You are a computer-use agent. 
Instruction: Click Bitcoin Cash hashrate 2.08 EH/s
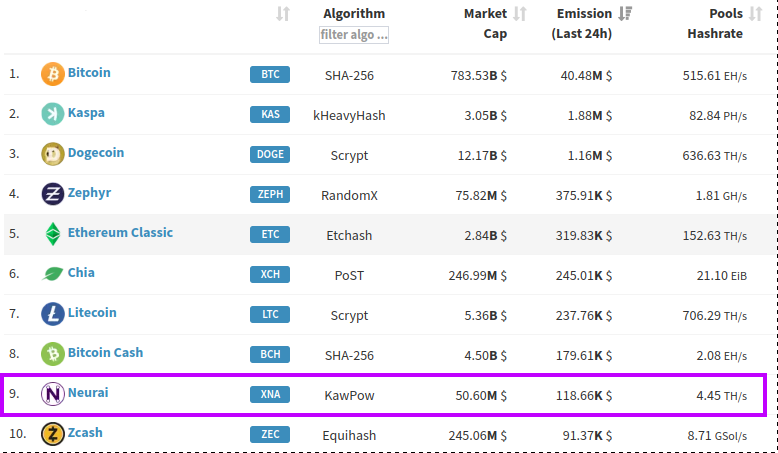(722, 356)
